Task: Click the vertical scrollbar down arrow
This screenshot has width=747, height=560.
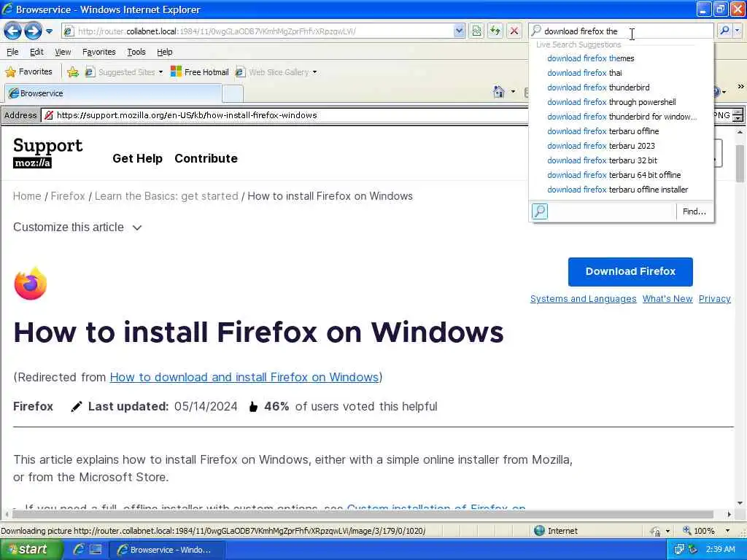Action: (740, 503)
